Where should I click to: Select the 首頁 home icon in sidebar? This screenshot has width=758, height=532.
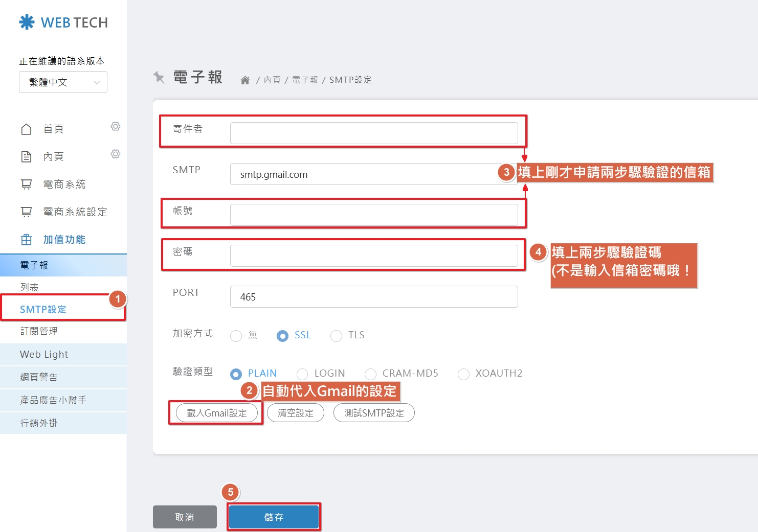(x=26, y=129)
